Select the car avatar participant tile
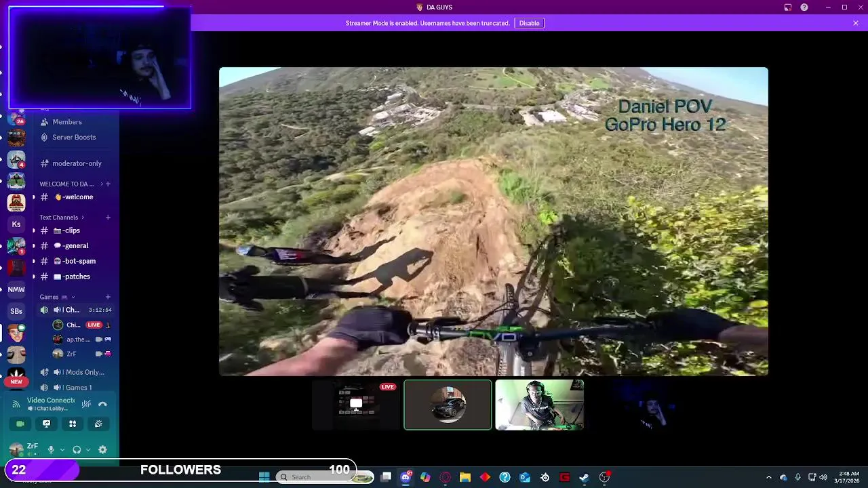The height and width of the screenshot is (488, 868). [x=448, y=405]
